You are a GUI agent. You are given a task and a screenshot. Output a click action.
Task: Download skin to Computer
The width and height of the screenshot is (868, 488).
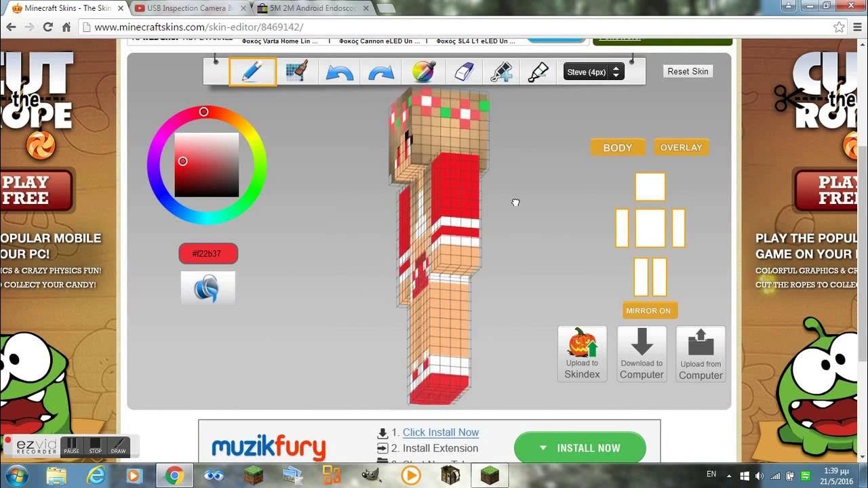tap(642, 354)
